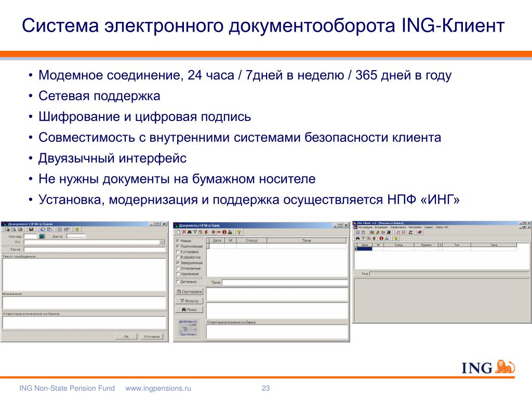Click the yellow question icon in Документы НПФ toolbar
Image resolution: width=532 pixels, height=399 pixels.
pyautogui.click(x=239, y=232)
